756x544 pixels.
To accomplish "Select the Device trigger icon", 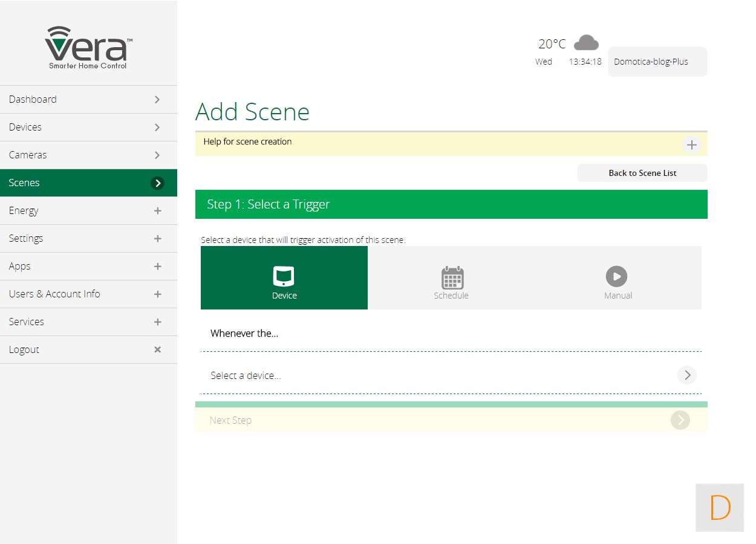I will click(284, 276).
